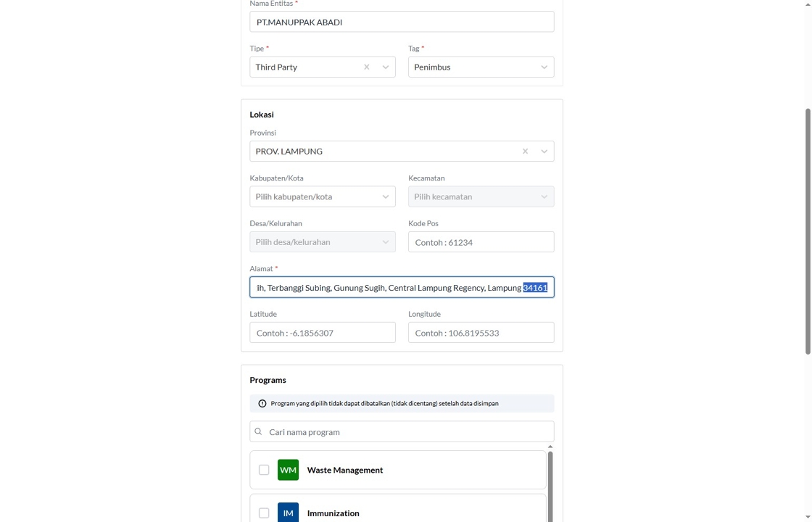Click the main page vertical scrollbar
Image resolution: width=812 pixels, height=522 pixels.
click(x=808, y=232)
